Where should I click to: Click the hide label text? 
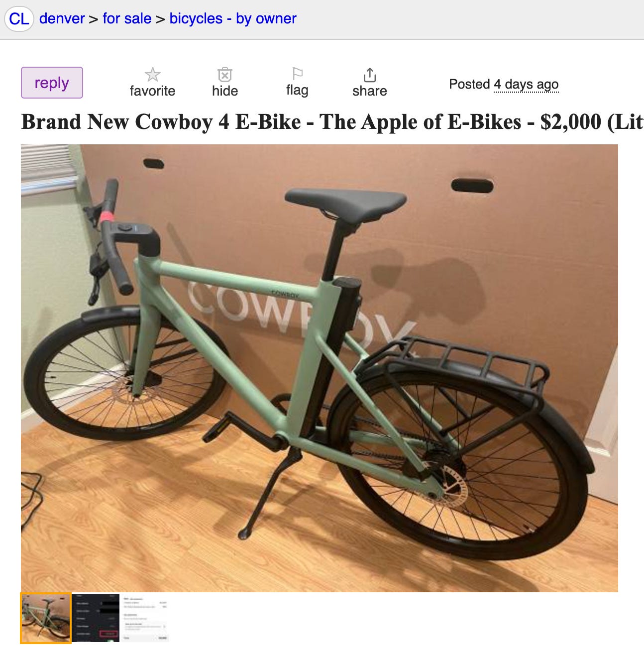225,91
